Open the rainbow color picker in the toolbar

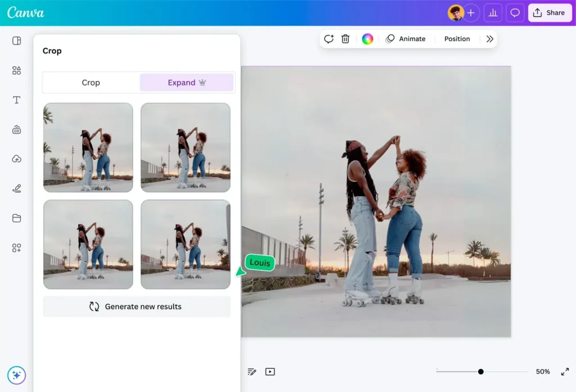(368, 39)
